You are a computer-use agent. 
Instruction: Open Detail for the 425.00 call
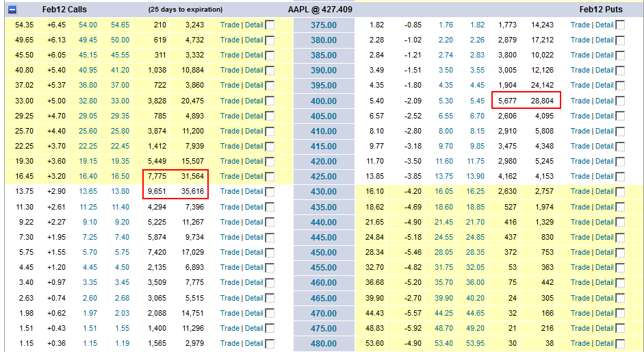click(254, 176)
